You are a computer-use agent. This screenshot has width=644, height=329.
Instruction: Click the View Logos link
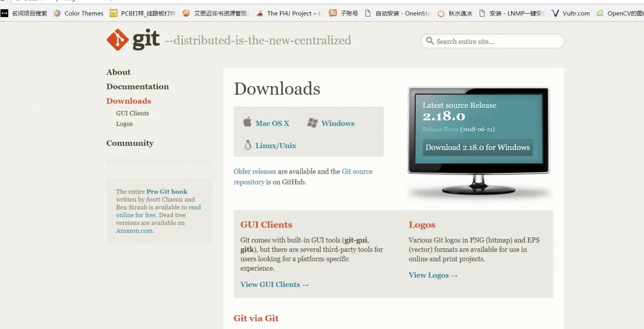click(x=433, y=275)
